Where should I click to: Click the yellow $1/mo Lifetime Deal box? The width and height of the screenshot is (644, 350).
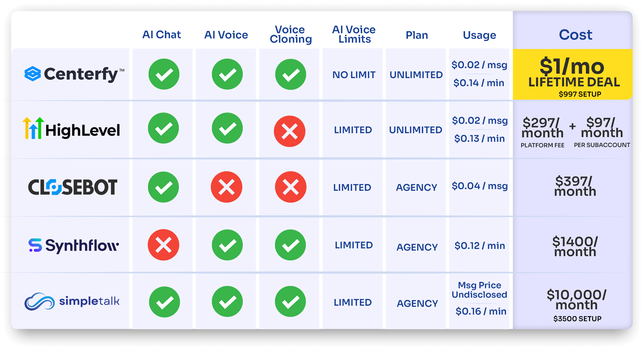pos(573,75)
